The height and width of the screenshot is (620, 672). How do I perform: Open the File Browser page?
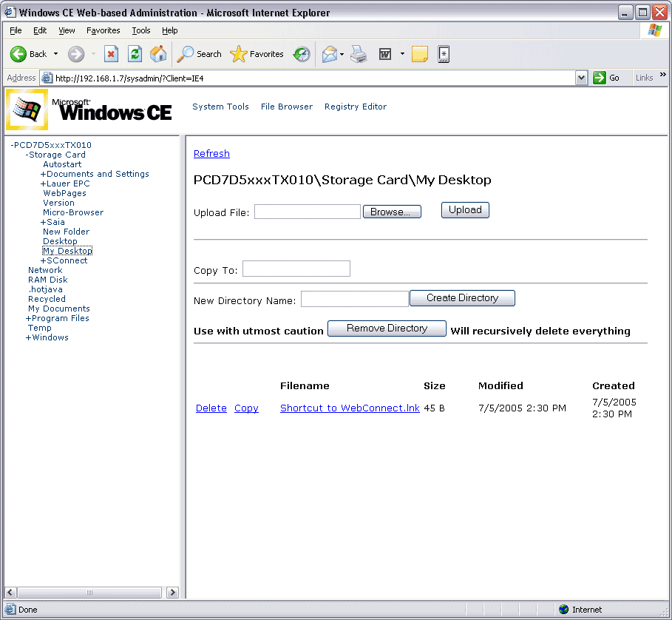287,107
